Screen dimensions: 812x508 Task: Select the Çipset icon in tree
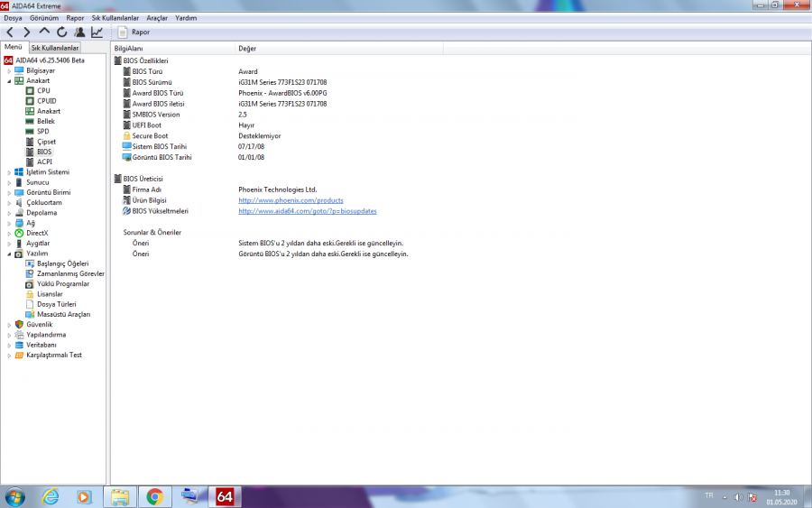click(x=30, y=142)
